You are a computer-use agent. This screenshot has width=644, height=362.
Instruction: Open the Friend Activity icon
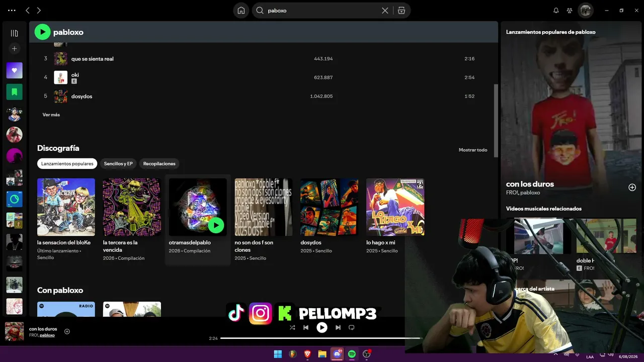(x=570, y=11)
